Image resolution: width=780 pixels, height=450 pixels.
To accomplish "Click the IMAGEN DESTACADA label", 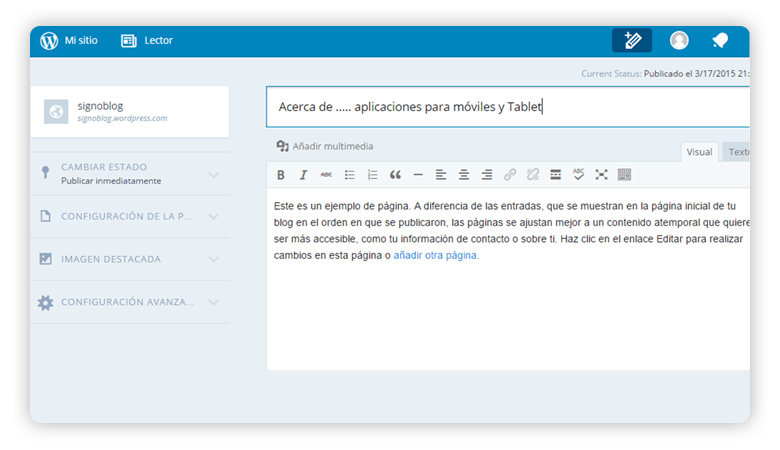I will point(111,259).
